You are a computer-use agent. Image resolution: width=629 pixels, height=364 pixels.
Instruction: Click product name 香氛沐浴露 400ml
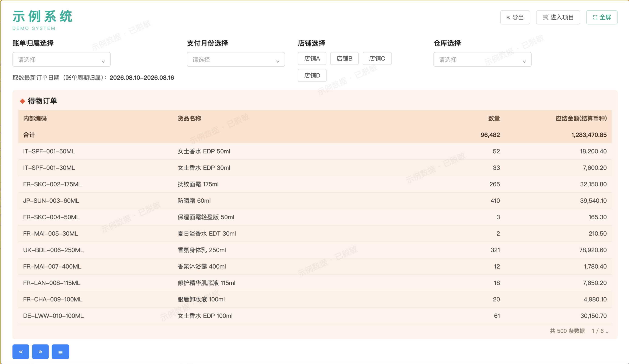pos(202,266)
